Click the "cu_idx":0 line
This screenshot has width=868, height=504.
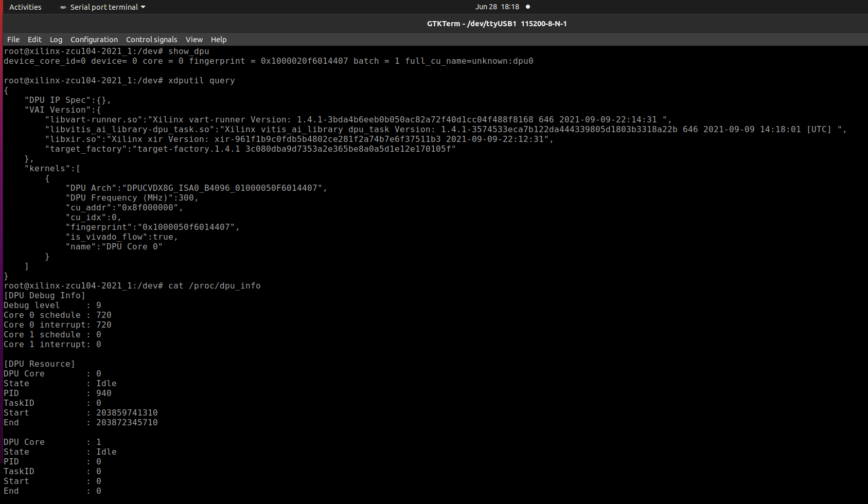click(94, 218)
